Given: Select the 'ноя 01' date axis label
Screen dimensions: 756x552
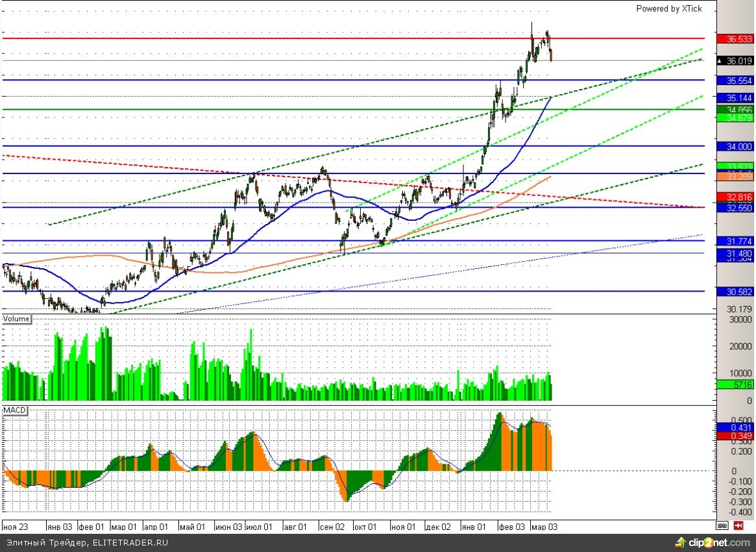Looking at the screenshot, I should click(402, 527).
